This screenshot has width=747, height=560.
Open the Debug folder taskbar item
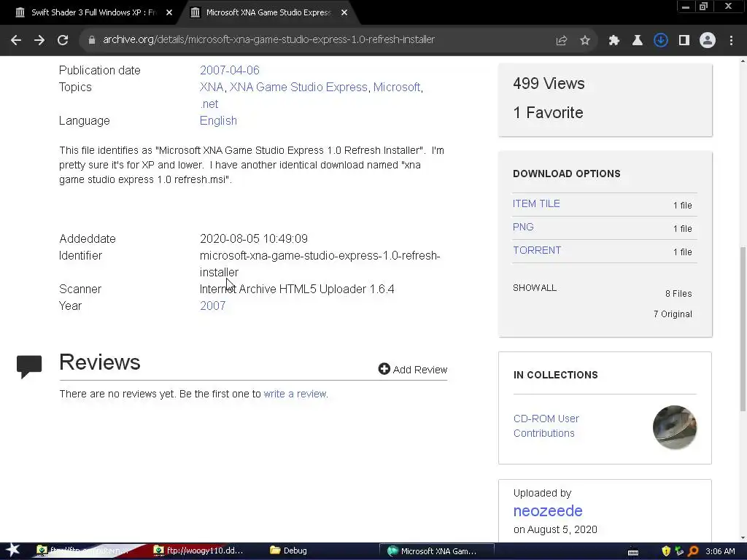(x=289, y=551)
